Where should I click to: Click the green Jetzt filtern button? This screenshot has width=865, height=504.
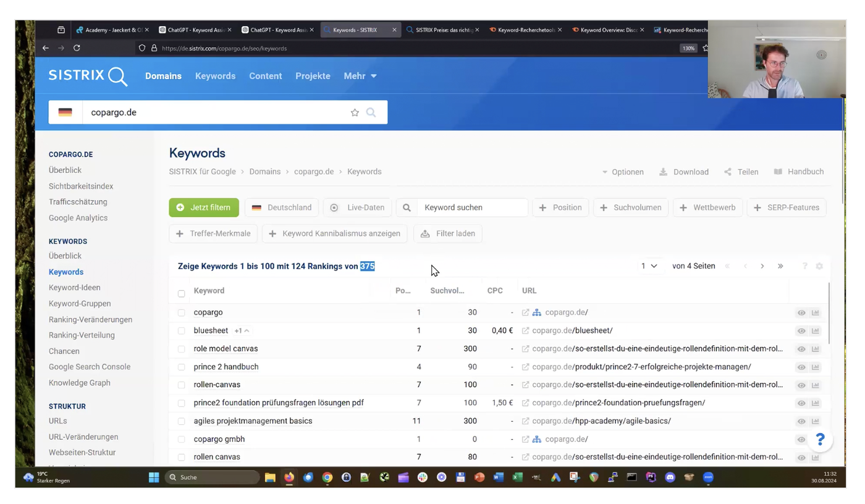tap(204, 208)
